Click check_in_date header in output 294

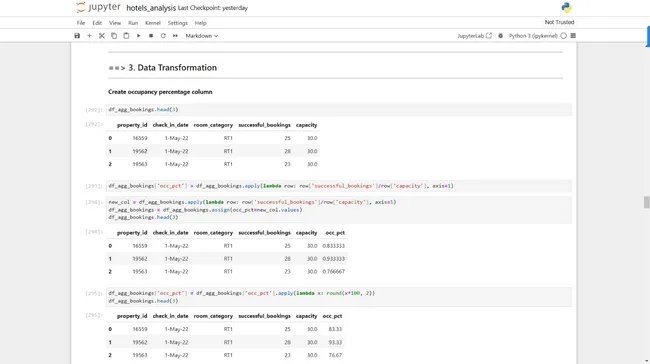[170, 233]
